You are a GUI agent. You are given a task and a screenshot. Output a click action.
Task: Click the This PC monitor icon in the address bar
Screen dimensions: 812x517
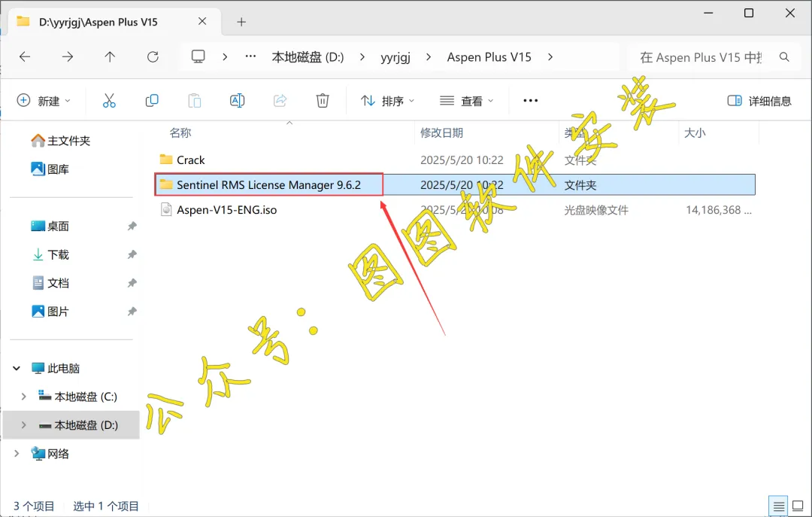(x=198, y=56)
